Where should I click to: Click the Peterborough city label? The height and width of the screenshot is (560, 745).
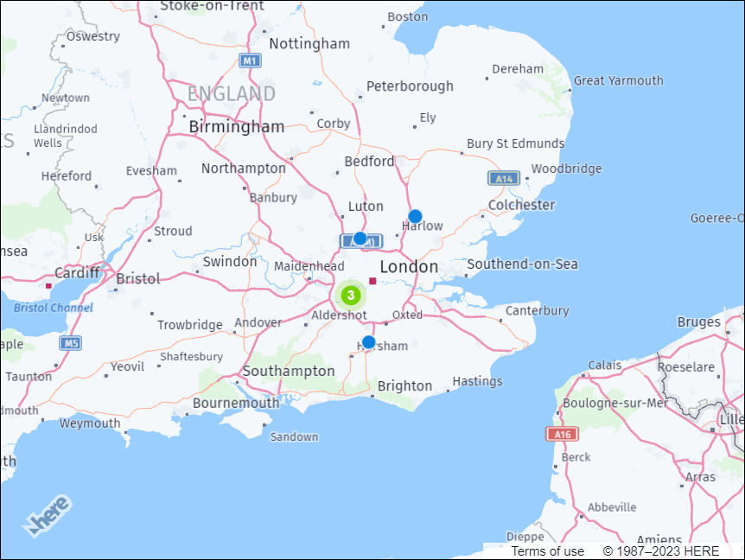click(410, 86)
